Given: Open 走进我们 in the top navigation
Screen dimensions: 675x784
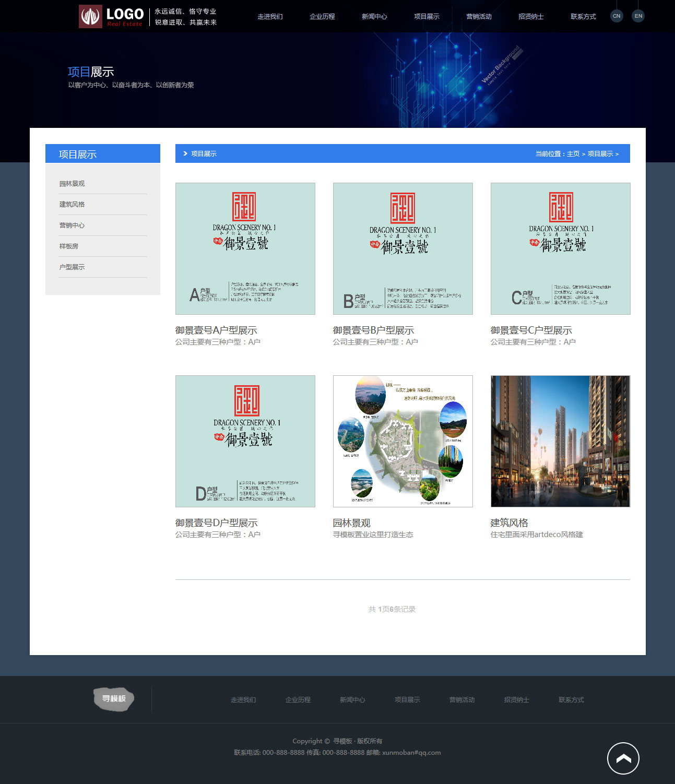Looking at the screenshot, I should (270, 17).
